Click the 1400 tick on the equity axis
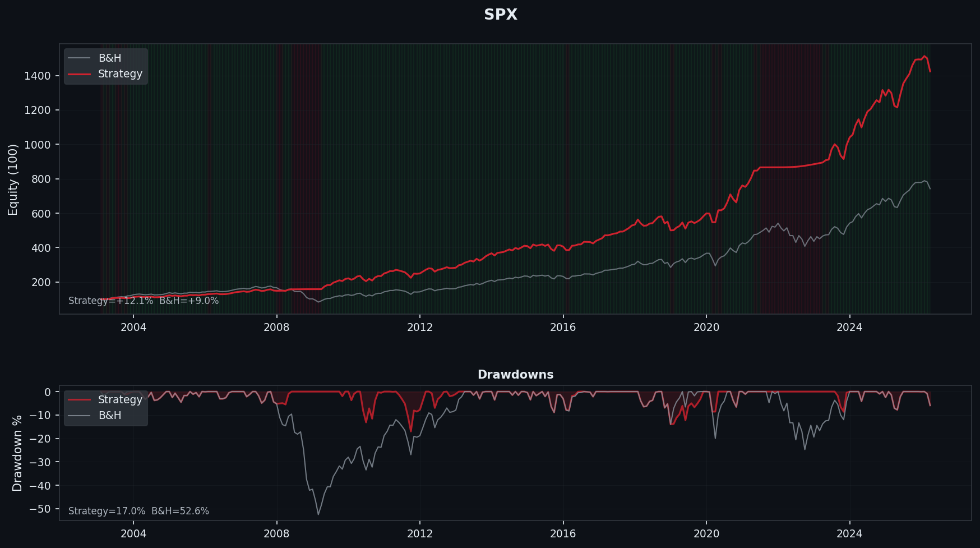980x548 pixels. (x=38, y=76)
